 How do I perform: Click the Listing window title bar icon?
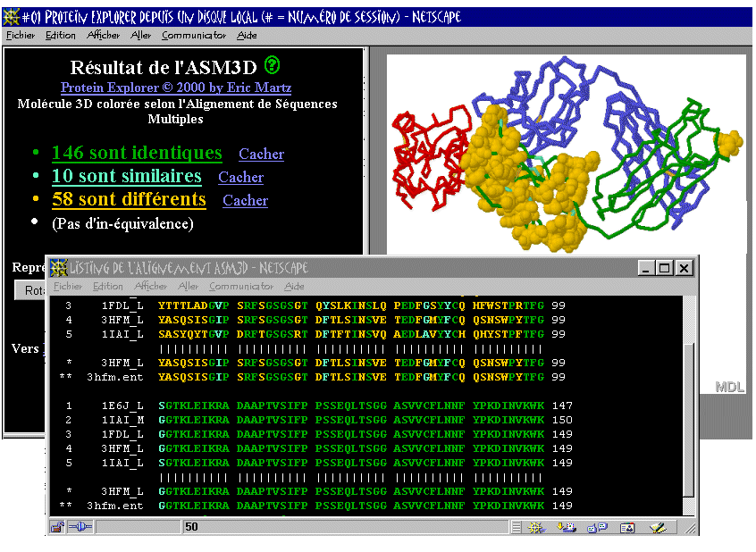point(58,268)
